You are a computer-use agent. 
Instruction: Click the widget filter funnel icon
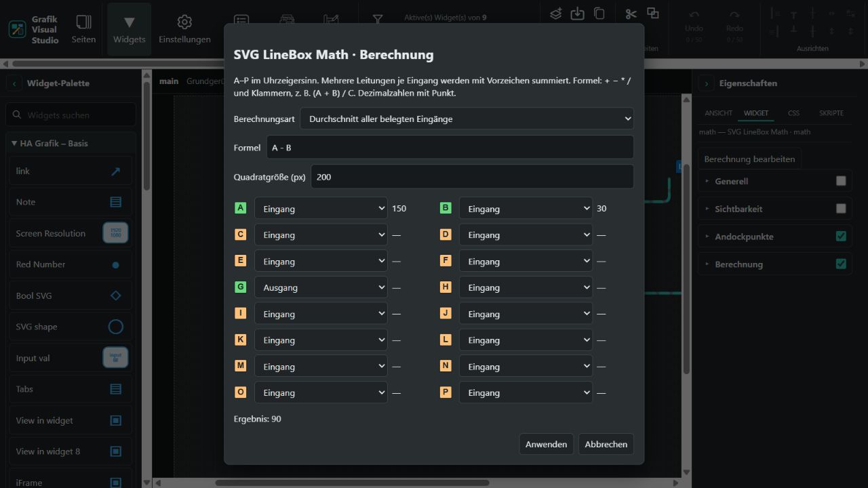(378, 20)
